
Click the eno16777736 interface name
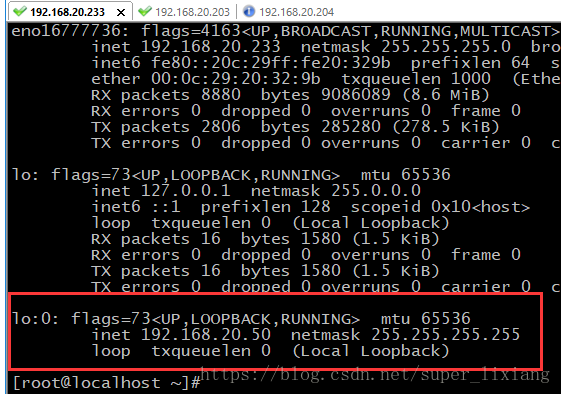tap(67, 31)
